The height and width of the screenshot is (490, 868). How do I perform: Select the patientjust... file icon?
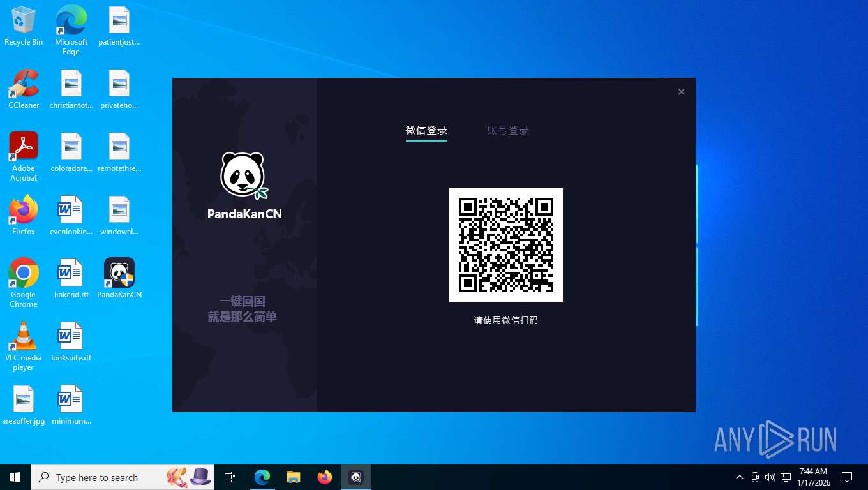(x=119, y=26)
